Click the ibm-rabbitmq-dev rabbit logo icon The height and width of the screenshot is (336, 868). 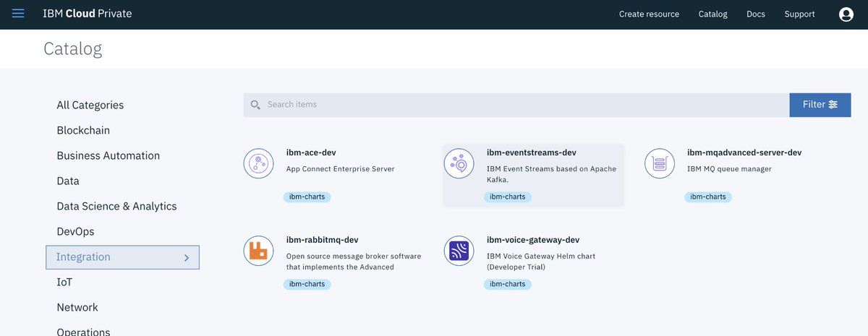point(258,251)
